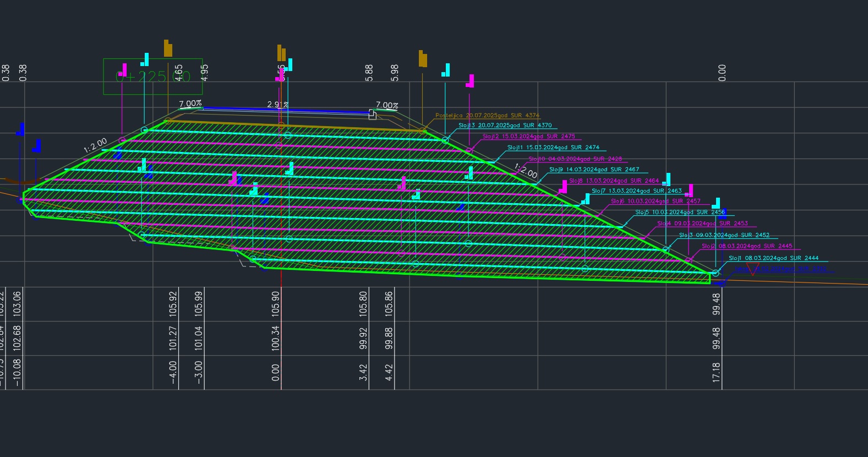Viewport: 868px width, 457px height.
Task: Select the 105.92 elevation value
Action: [173, 303]
